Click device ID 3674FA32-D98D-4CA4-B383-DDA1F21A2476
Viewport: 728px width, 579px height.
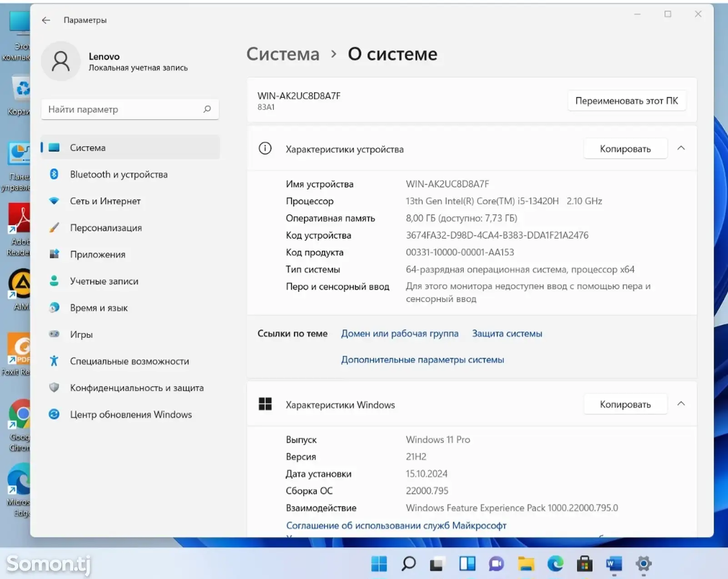(x=497, y=235)
